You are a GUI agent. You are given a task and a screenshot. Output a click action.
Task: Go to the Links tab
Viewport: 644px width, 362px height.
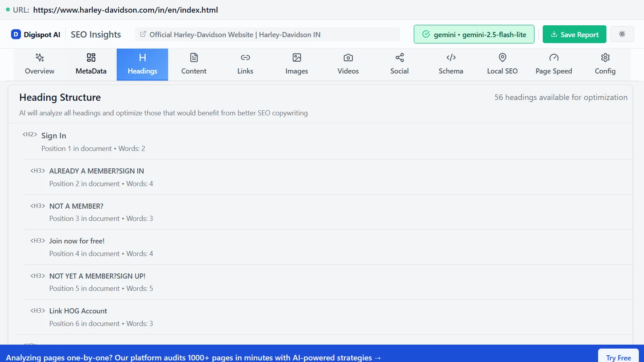[245, 65]
